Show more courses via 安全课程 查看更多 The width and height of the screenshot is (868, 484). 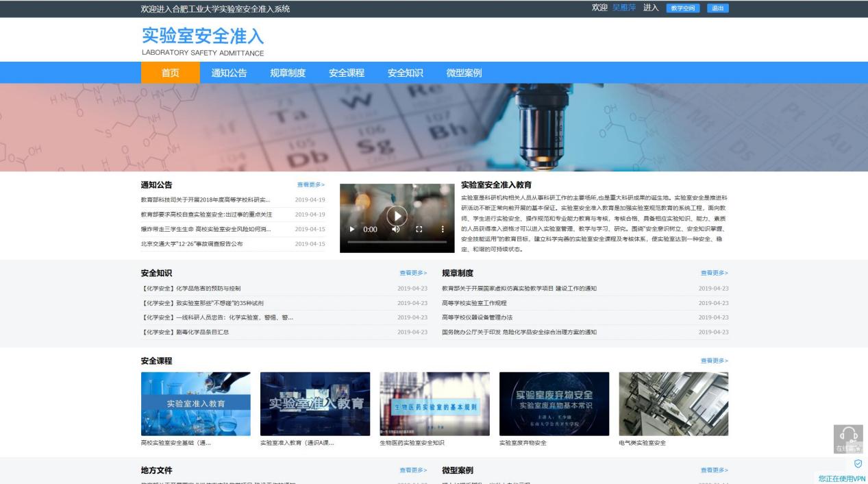[x=714, y=361]
